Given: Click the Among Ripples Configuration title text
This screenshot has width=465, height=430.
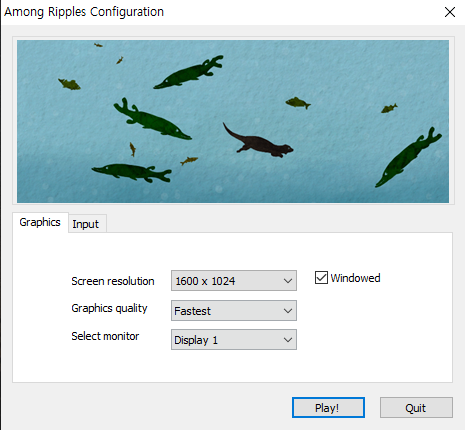Looking at the screenshot, I should pos(84,12).
